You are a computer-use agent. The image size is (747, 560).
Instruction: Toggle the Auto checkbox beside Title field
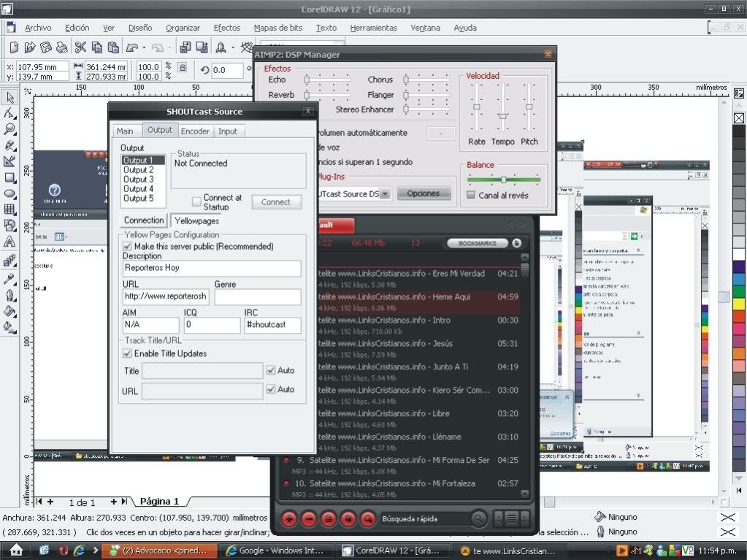271,370
